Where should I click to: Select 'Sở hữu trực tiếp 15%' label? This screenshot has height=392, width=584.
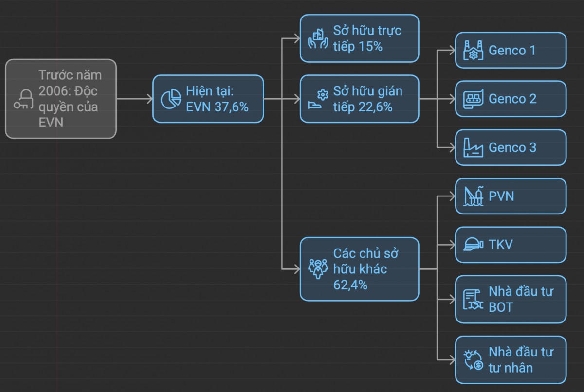(367, 38)
